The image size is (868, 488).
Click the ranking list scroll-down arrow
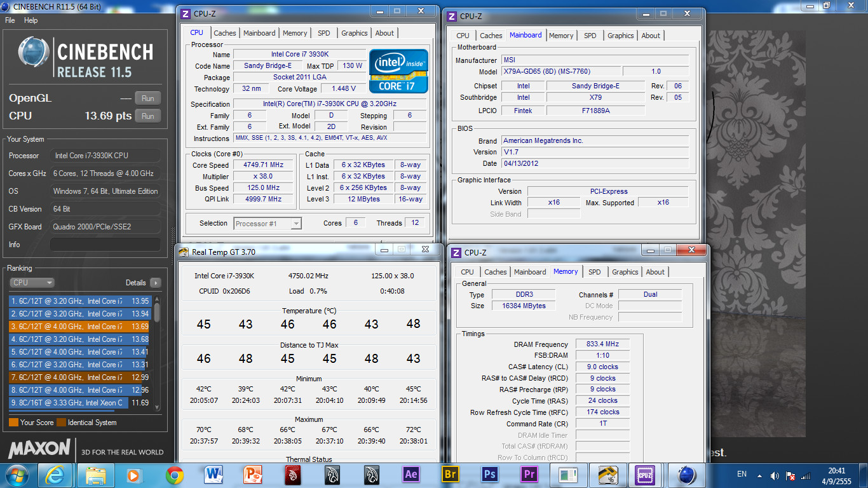(157, 407)
